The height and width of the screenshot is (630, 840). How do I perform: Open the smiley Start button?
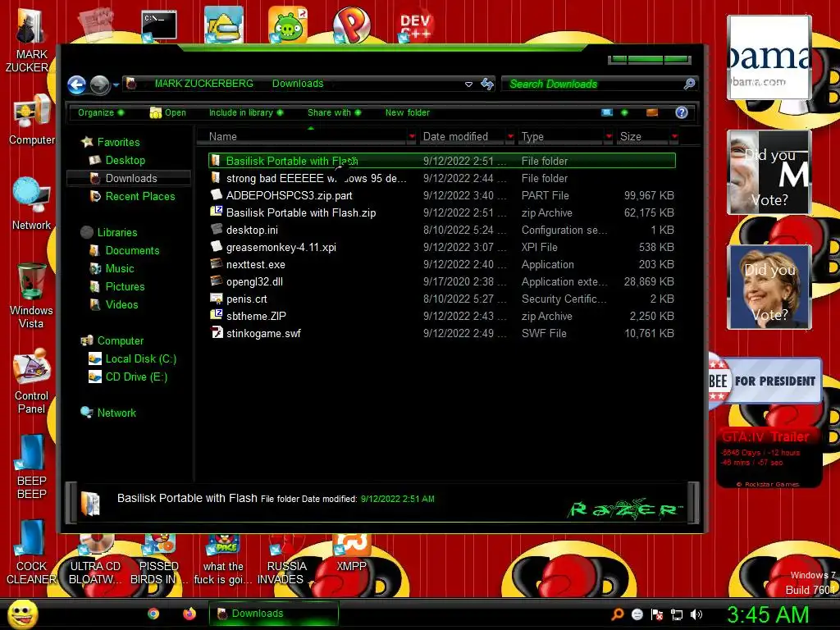(x=22, y=614)
